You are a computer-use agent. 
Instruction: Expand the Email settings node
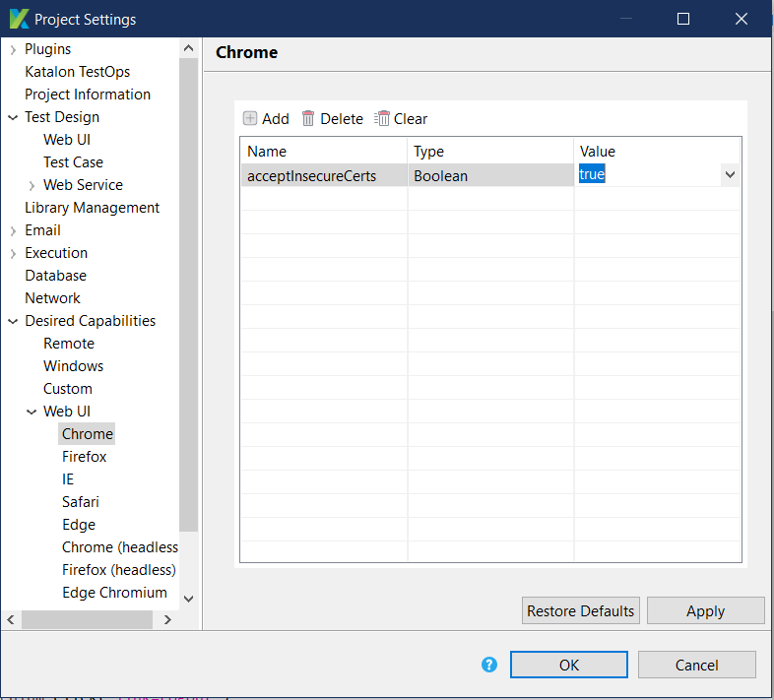point(14,230)
